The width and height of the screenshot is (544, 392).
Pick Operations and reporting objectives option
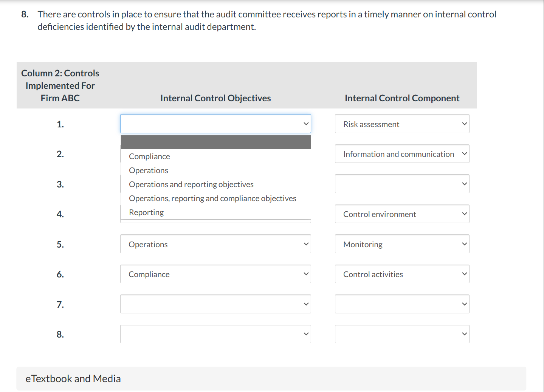pyautogui.click(x=215, y=184)
